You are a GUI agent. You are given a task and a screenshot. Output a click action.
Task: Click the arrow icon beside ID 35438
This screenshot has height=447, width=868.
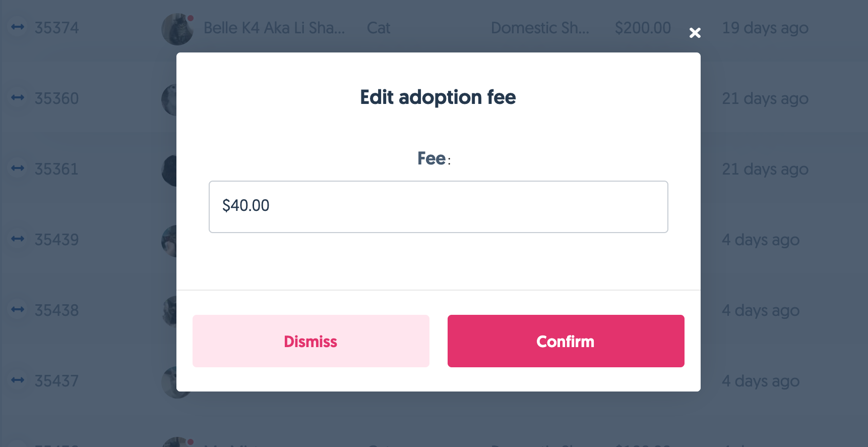(18, 309)
